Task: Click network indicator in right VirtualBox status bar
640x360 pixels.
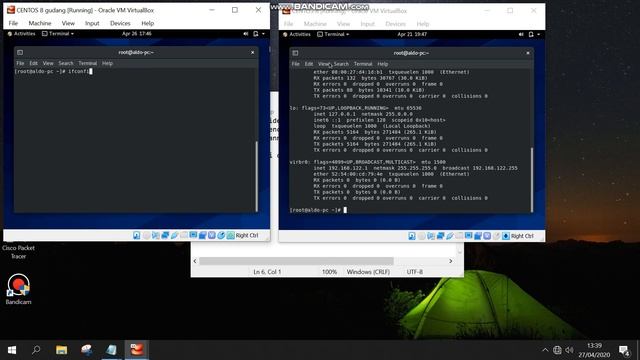Action: click(x=440, y=236)
